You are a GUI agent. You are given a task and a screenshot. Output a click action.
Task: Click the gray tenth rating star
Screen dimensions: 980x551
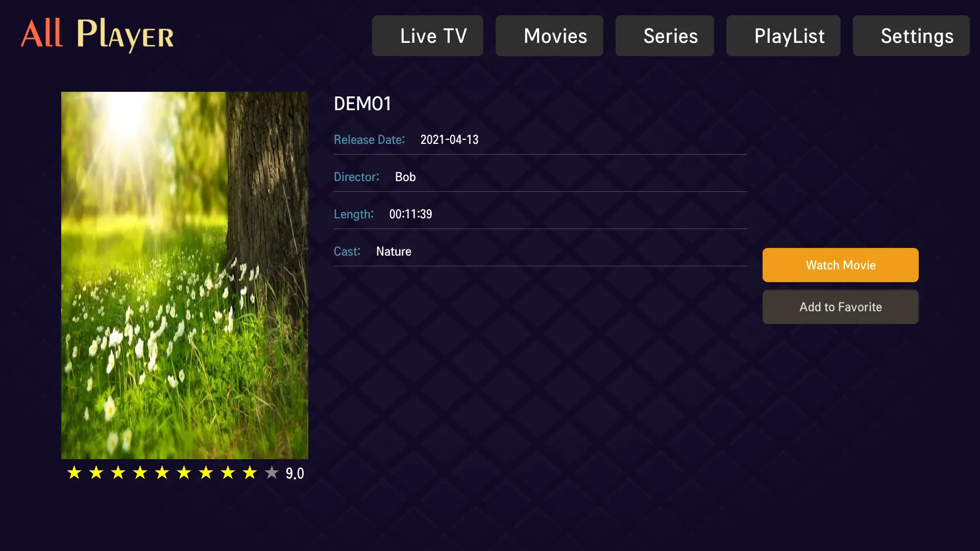272,472
